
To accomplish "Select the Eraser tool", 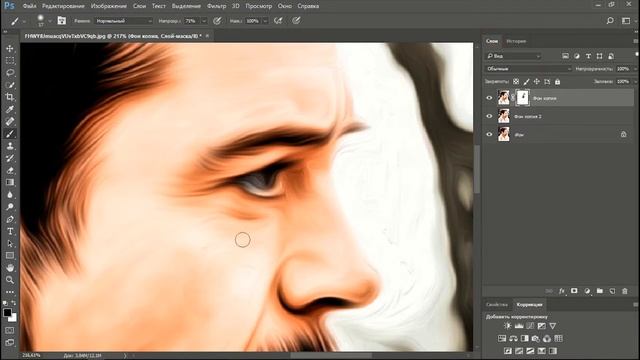I will coord(10,171).
